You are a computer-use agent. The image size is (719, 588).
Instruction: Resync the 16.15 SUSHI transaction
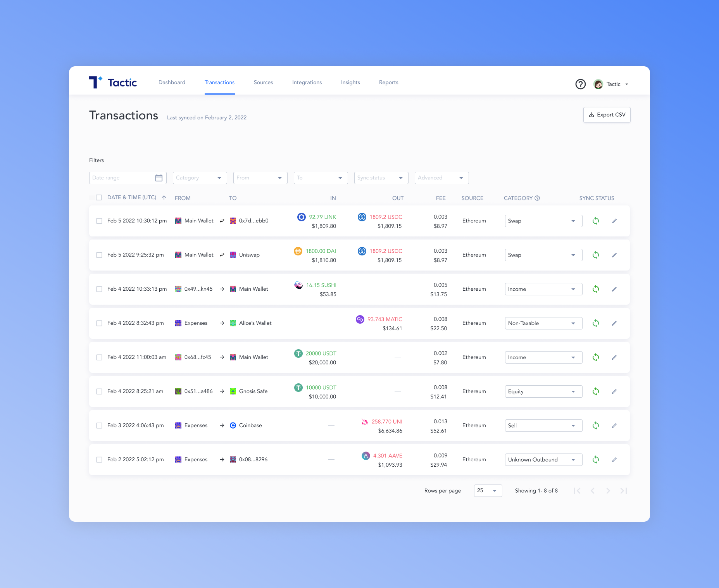click(x=596, y=289)
